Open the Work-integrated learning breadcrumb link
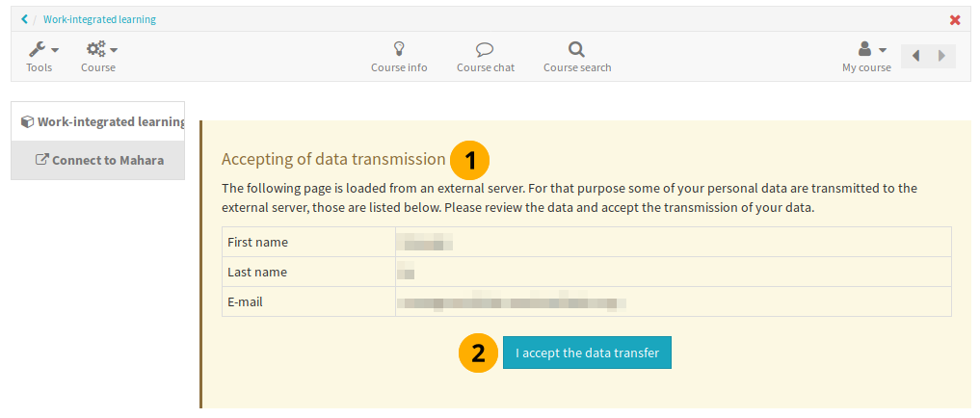Screen dimensions: 980x418 pos(99,19)
